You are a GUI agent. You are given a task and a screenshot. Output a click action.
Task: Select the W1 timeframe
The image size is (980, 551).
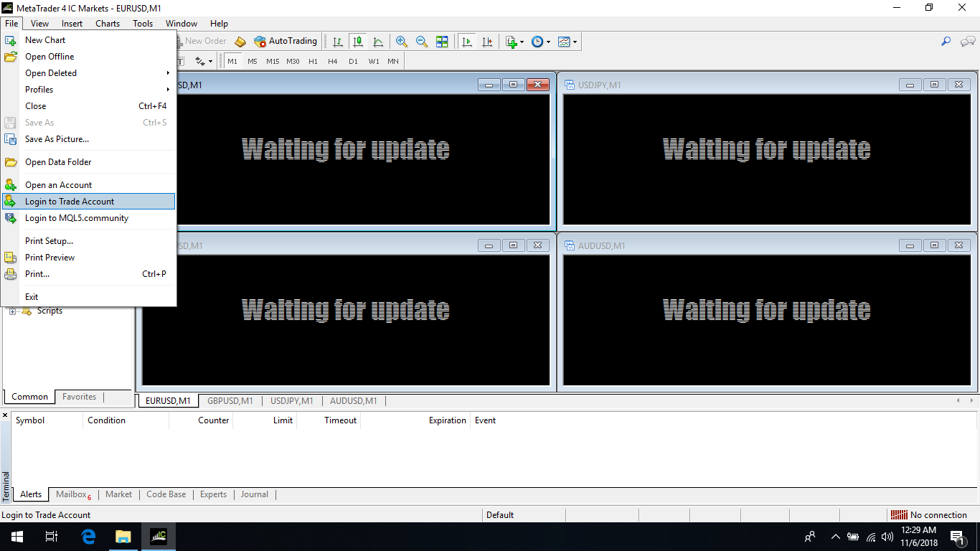tap(374, 62)
